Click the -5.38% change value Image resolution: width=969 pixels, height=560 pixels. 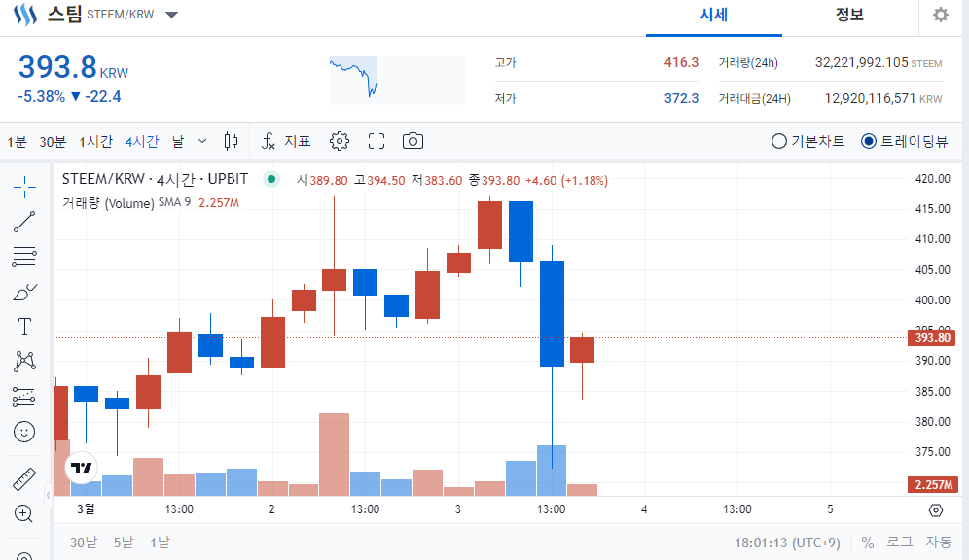coord(42,97)
